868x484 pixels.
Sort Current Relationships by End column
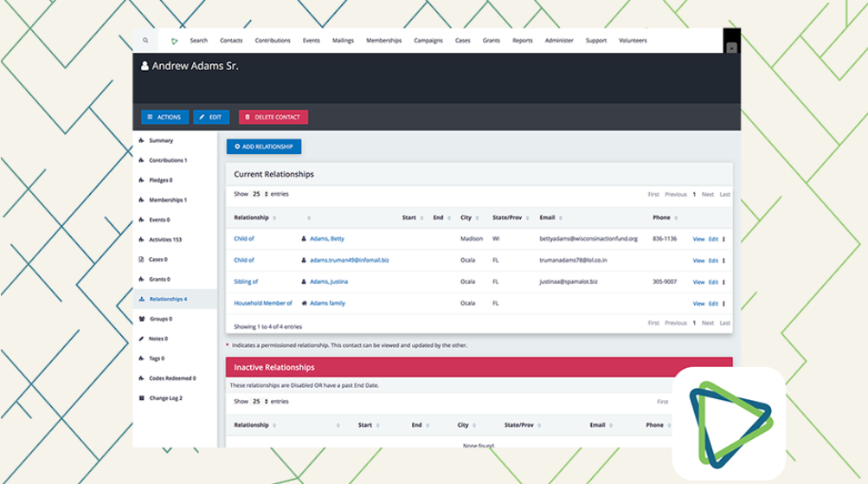click(x=441, y=218)
